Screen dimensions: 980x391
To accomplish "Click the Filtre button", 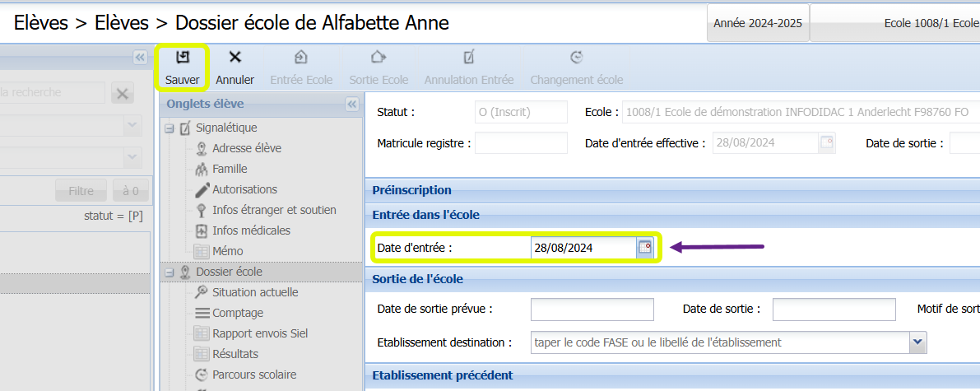I will tap(81, 190).
